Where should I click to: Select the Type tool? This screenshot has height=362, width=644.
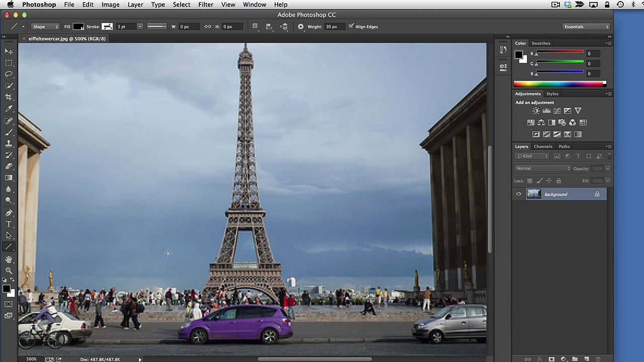tap(9, 224)
